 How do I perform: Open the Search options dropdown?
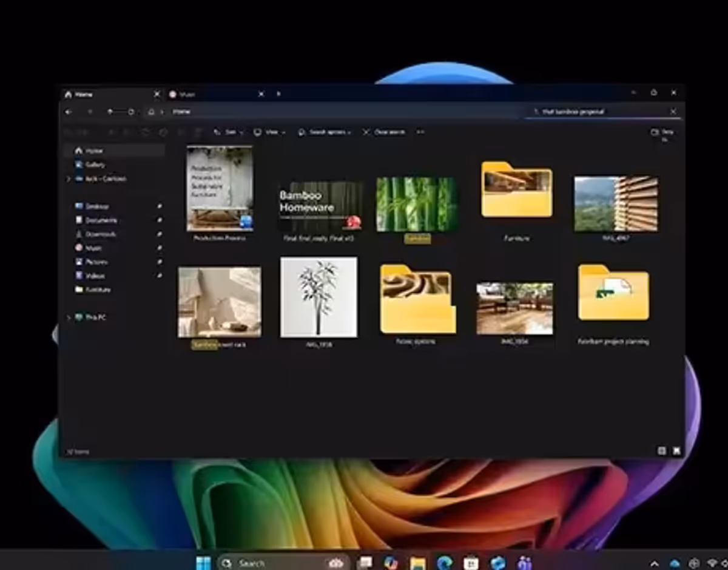click(325, 132)
